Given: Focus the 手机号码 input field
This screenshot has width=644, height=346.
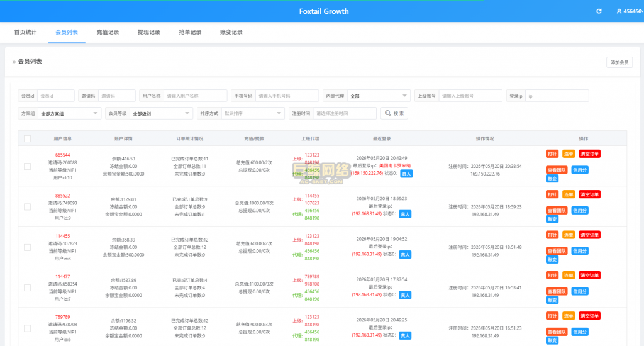Looking at the screenshot, I should point(287,96).
